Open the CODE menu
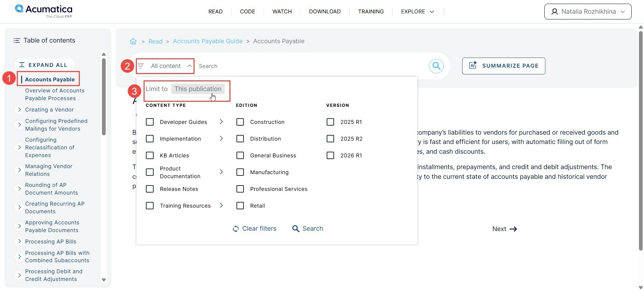The width and height of the screenshot is (644, 291). click(248, 11)
